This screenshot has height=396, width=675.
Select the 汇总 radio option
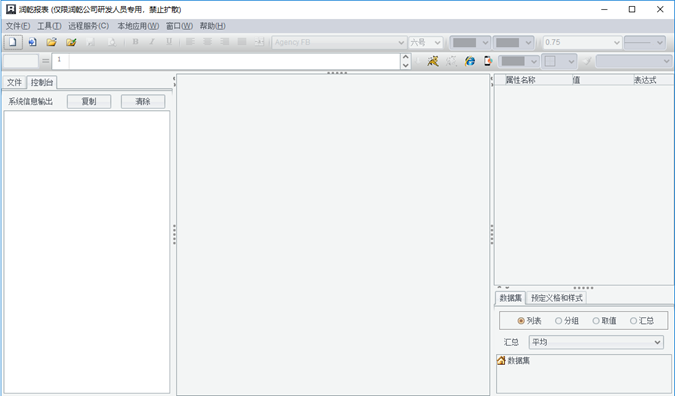click(641, 321)
